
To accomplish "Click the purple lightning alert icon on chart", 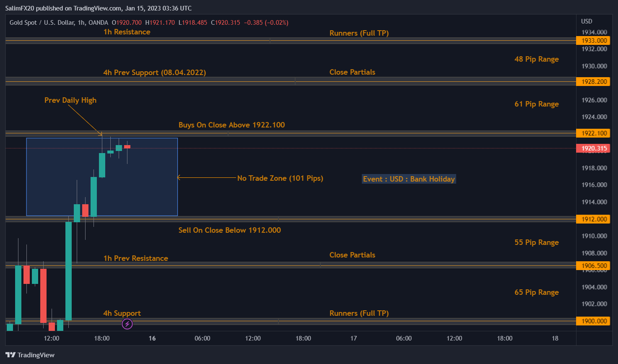I will click(x=127, y=324).
